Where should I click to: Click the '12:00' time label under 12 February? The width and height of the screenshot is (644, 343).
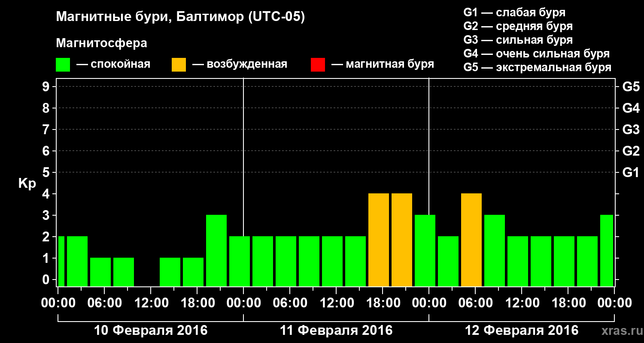coord(522,303)
